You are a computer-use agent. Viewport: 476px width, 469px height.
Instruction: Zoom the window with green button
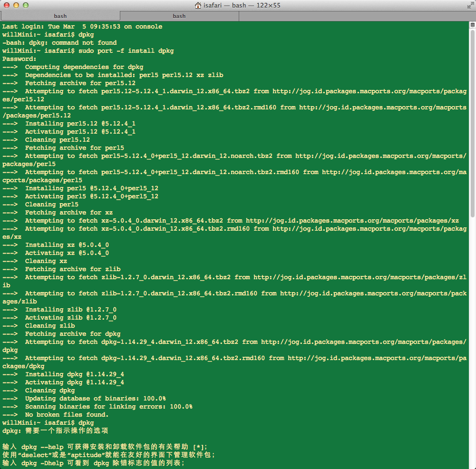(x=26, y=5)
